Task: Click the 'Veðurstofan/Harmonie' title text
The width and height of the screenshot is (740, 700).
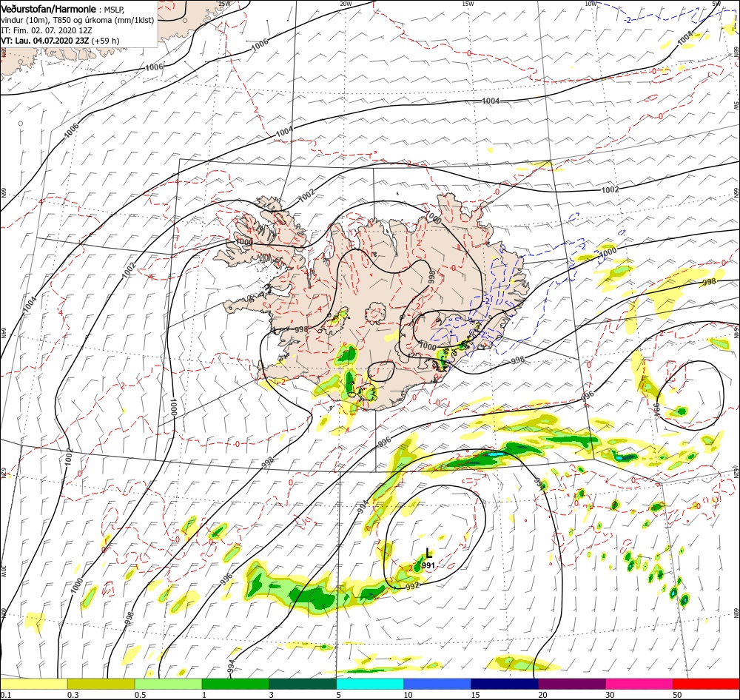Action: coord(48,9)
